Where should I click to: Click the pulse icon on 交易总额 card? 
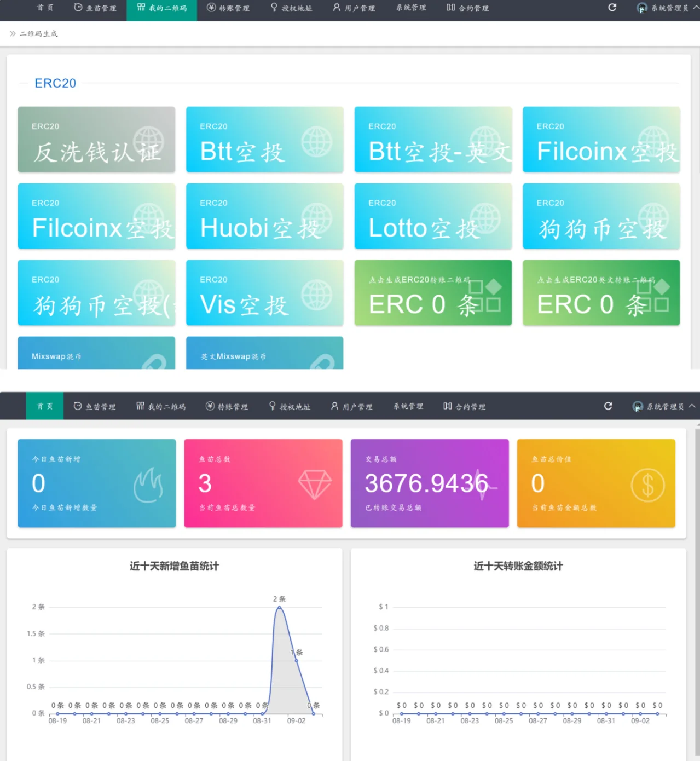(x=482, y=485)
